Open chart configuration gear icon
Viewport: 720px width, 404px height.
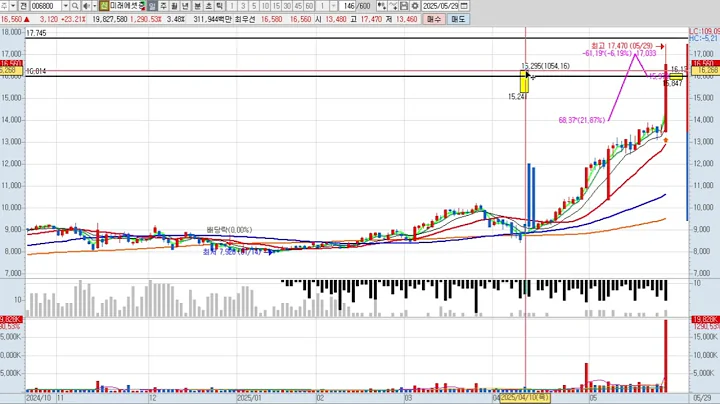tap(415, 6)
